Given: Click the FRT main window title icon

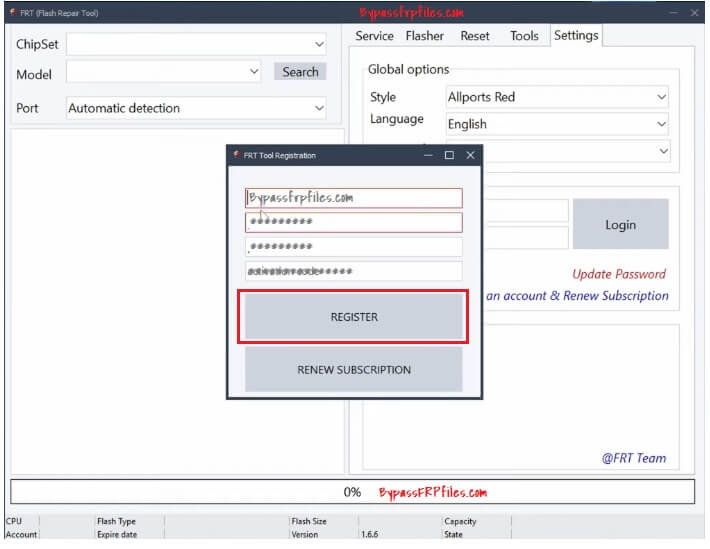Looking at the screenshot, I should coord(13,12).
